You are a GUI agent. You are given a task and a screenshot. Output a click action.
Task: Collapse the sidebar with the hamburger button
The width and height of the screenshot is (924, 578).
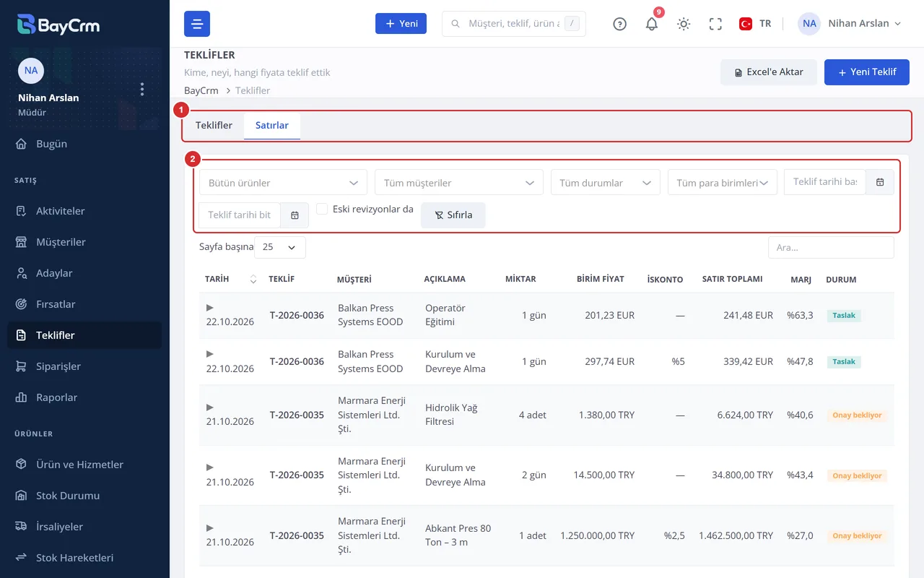click(x=197, y=24)
